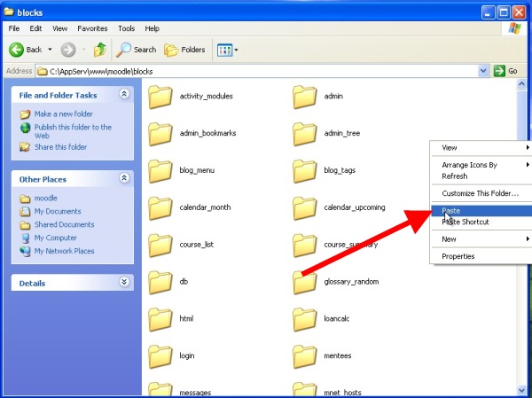Open Shared Documents link
This screenshot has height=398, width=532.
click(x=64, y=224)
